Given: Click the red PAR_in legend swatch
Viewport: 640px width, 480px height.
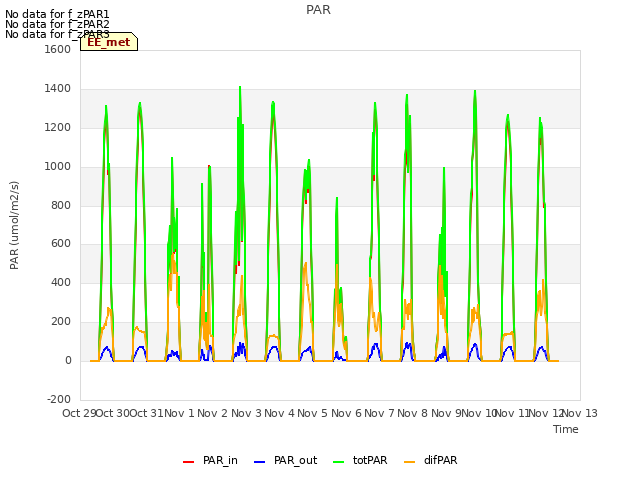Looking at the screenshot, I should tap(188, 461).
